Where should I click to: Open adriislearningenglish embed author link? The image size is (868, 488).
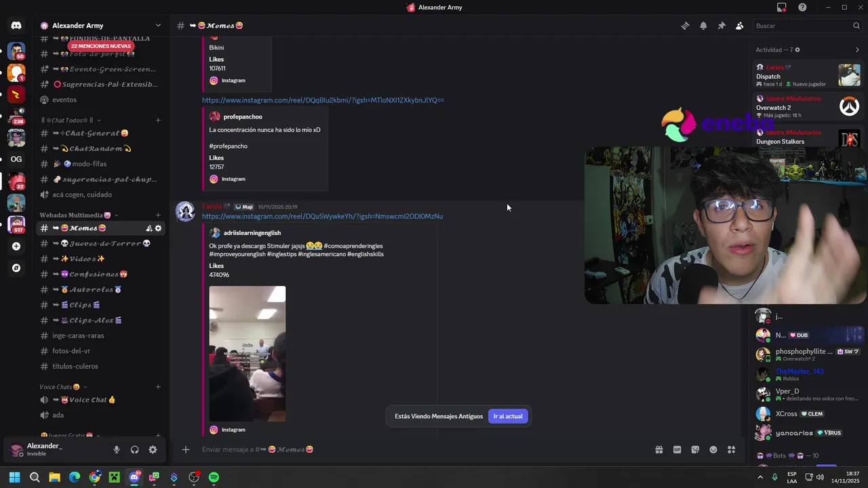tap(252, 233)
